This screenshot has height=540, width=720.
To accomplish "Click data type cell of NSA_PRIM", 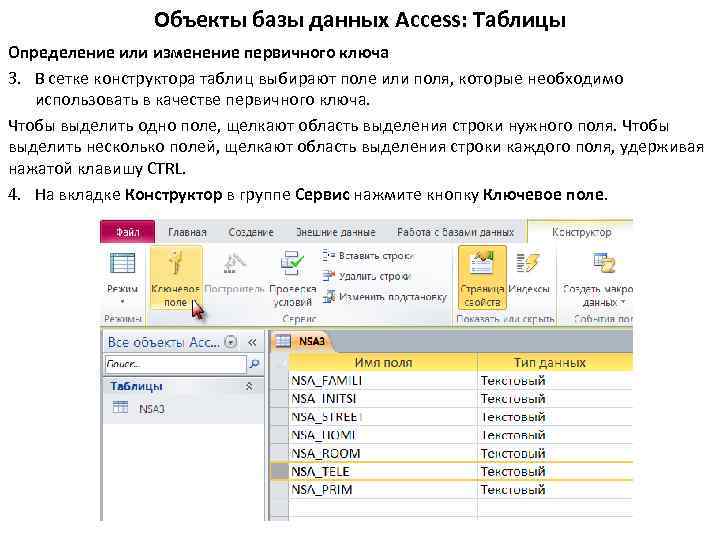I will [556, 490].
